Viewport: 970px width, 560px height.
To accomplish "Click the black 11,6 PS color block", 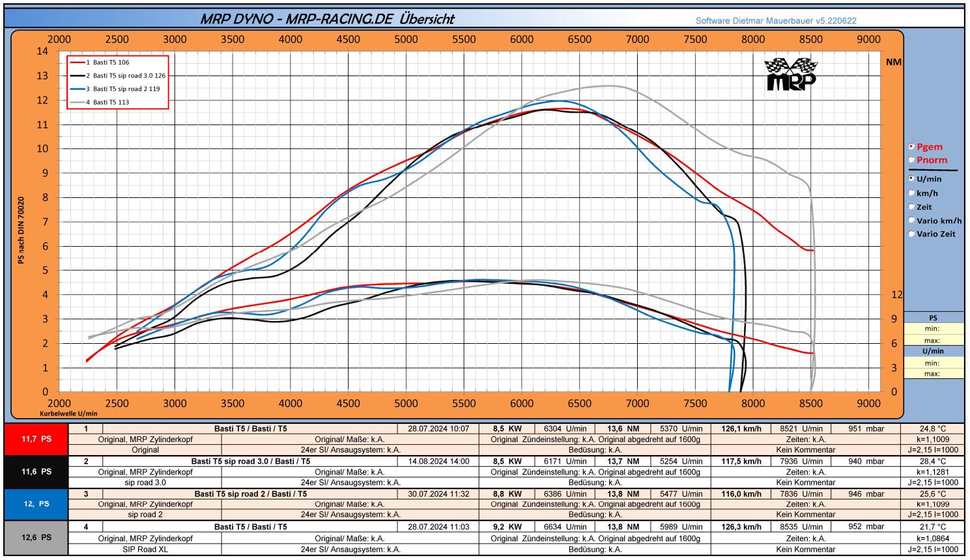I will coord(36,471).
